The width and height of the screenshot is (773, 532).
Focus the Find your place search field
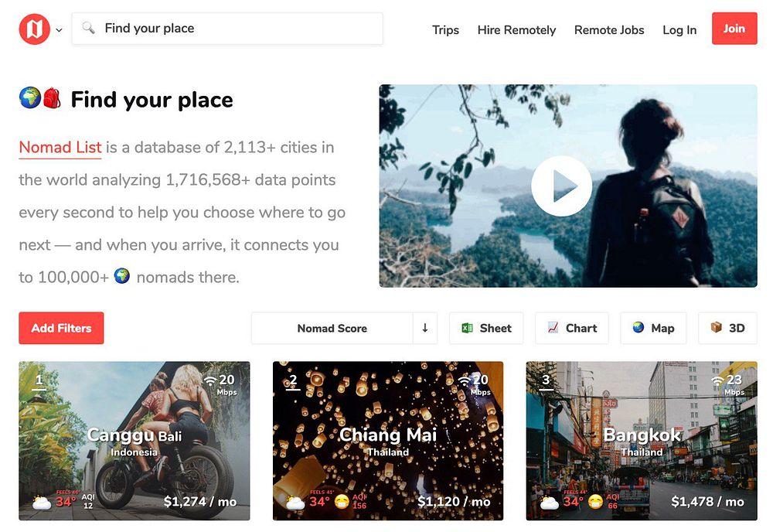tap(227, 29)
